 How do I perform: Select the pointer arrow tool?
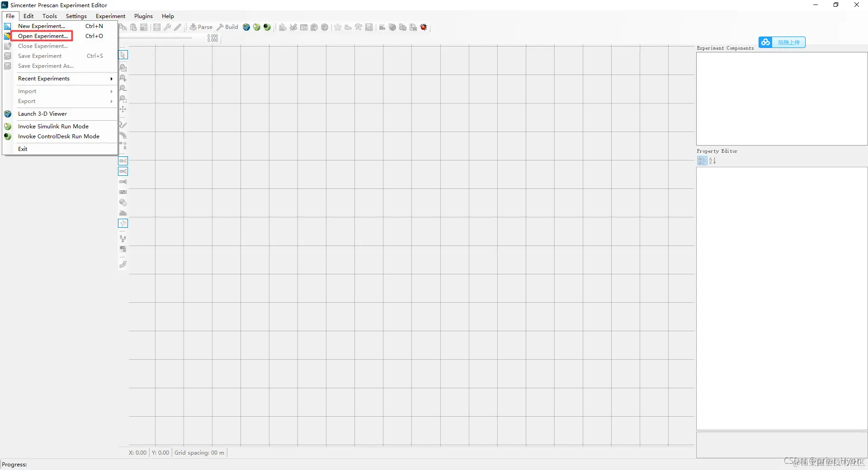coord(123,55)
